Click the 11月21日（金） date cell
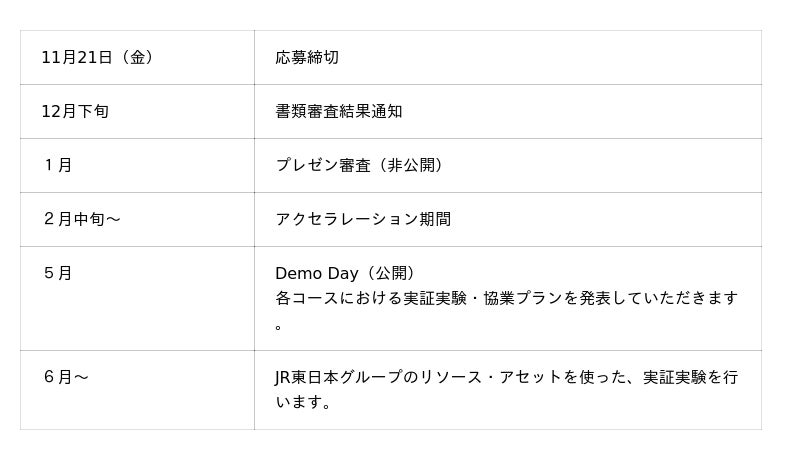The image size is (800, 460). [x=97, y=57]
